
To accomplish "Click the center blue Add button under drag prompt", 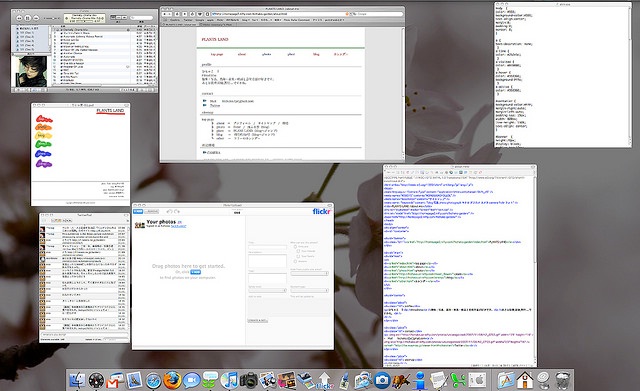I will tap(196, 272).
